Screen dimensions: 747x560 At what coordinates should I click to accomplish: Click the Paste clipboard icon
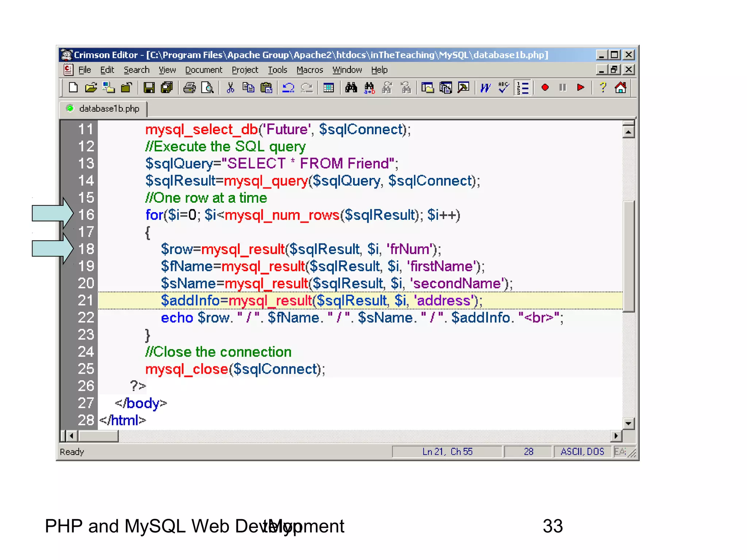coord(266,88)
